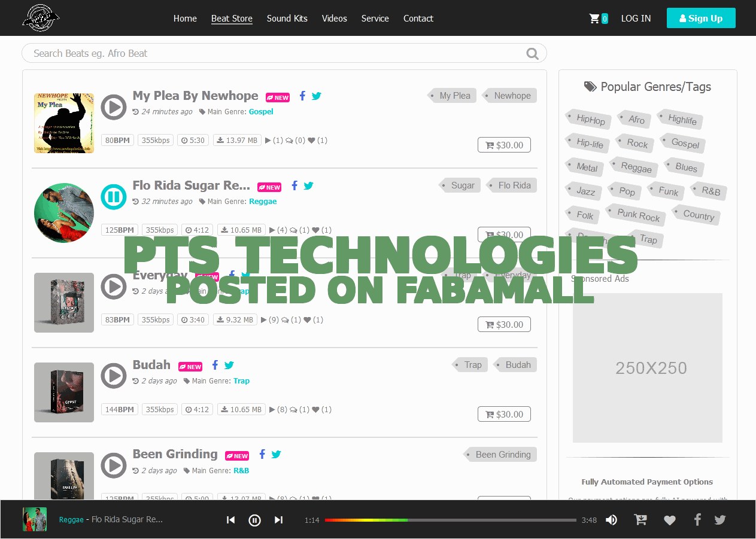Select the Gospel genre tag in sidebar
Screen dimensions: 756x539
(683, 143)
